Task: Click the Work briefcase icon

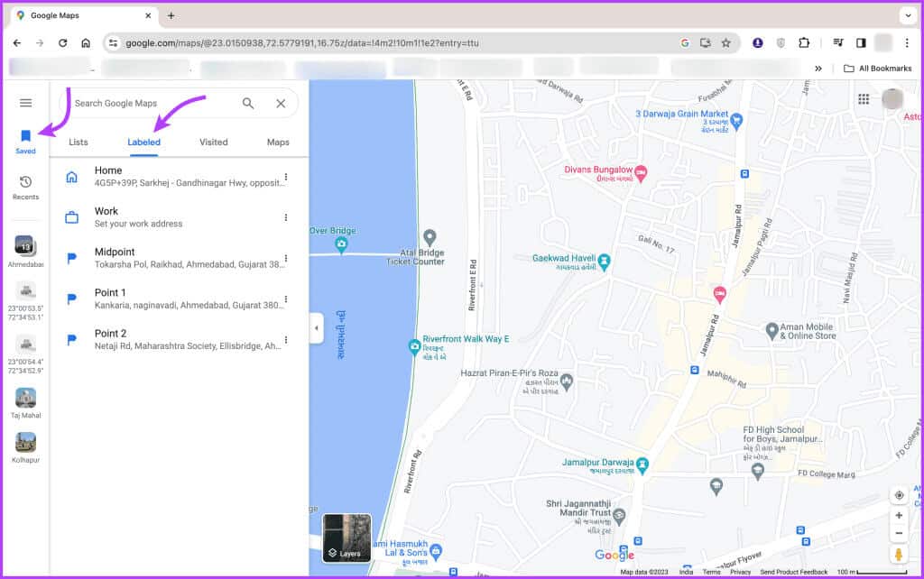Action: [71, 217]
